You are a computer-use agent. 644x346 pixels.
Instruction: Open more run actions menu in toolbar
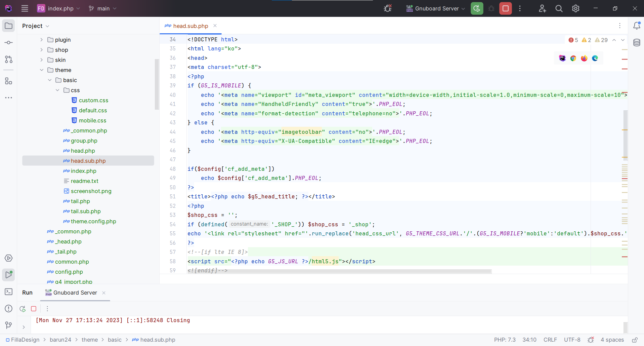coord(520,8)
